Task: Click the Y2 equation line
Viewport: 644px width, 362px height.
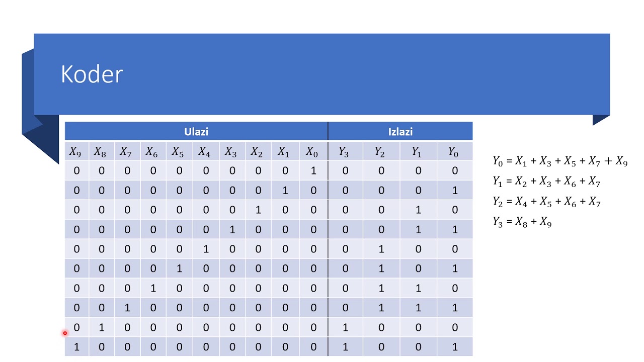Action: (546, 202)
